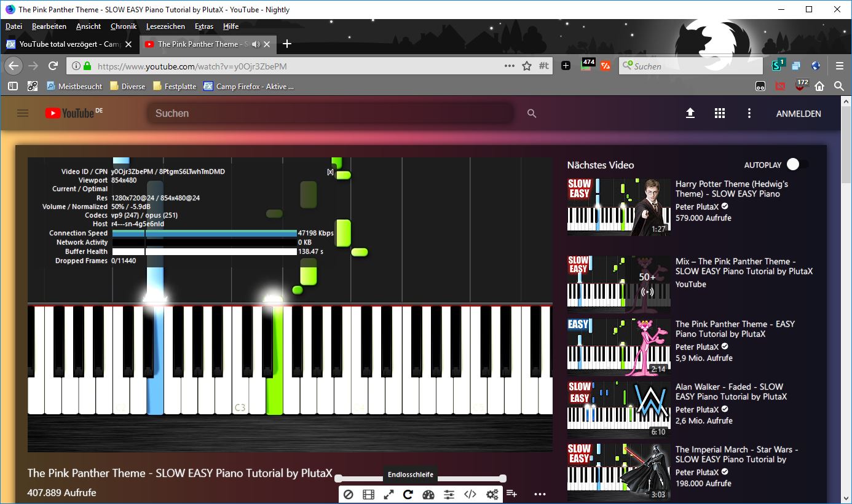Image resolution: width=852 pixels, height=504 pixels.
Task: Click the add to playlist icon
Action: click(511, 494)
